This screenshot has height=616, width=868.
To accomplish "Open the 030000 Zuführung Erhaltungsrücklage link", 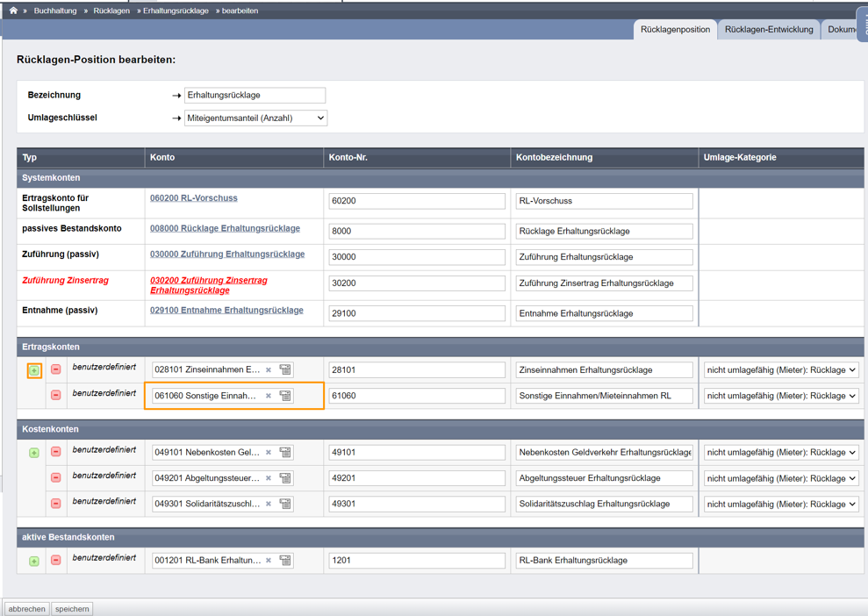I will coord(227,254).
